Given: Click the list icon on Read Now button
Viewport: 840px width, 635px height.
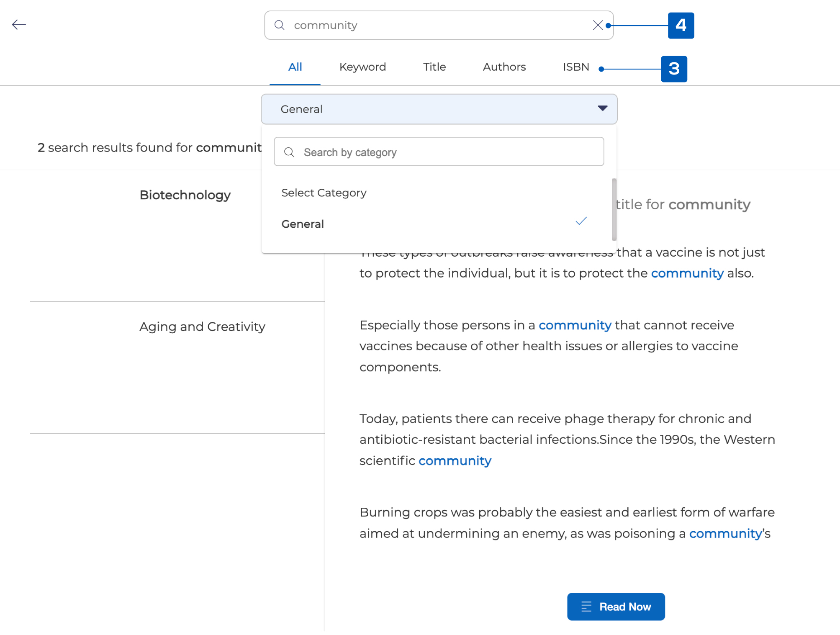Looking at the screenshot, I should point(586,607).
